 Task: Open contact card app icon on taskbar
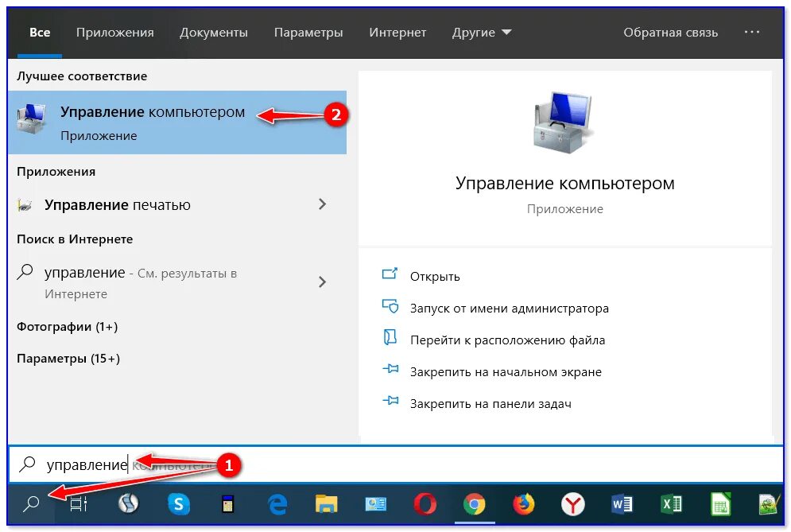pos(375,503)
